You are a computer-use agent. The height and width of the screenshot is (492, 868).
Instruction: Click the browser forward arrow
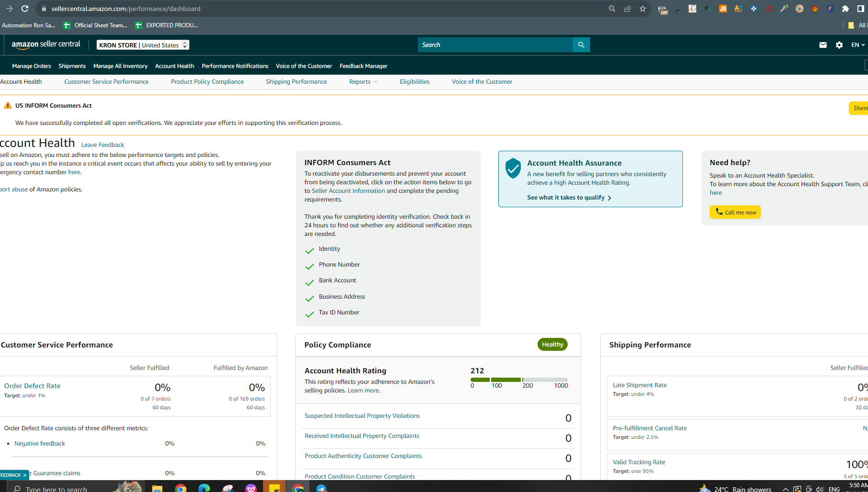9,9
